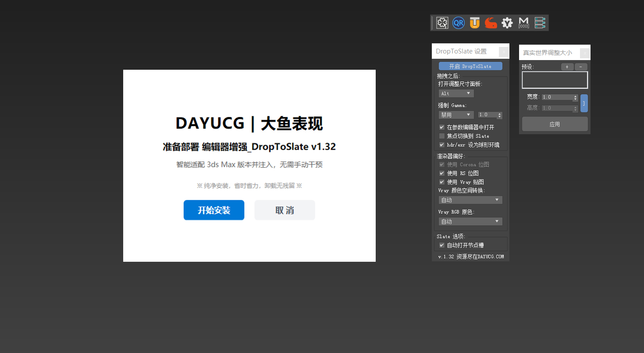
Task: Toggle the blue ] width-height lock button
Action: point(584,103)
